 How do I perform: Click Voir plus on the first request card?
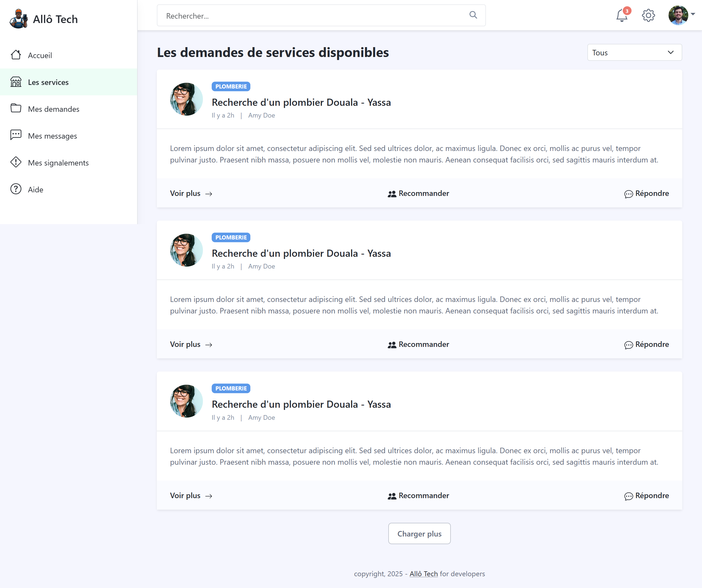(191, 193)
